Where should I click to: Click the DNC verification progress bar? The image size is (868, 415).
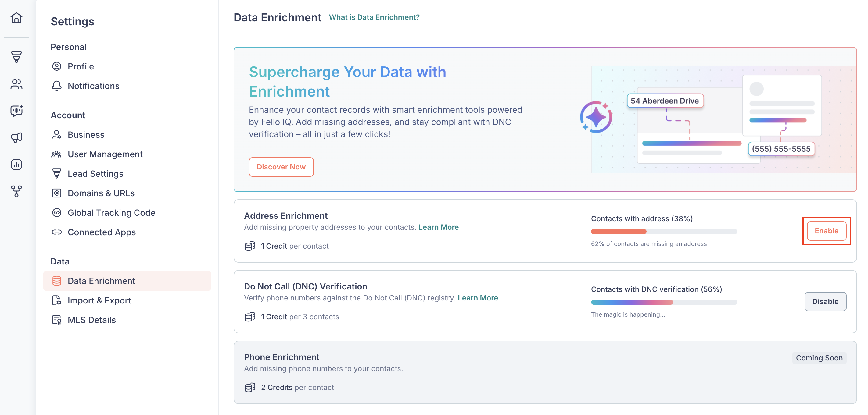coord(664,302)
